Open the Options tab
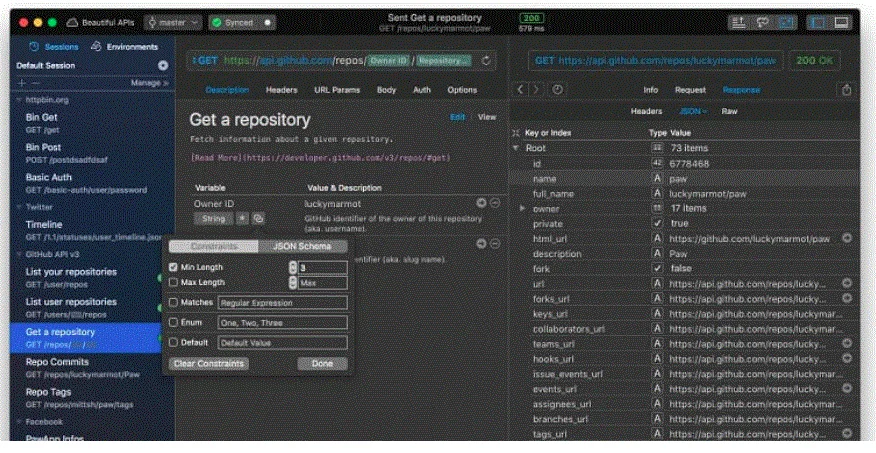This screenshot has height=453, width=876. tap(462, 90)
